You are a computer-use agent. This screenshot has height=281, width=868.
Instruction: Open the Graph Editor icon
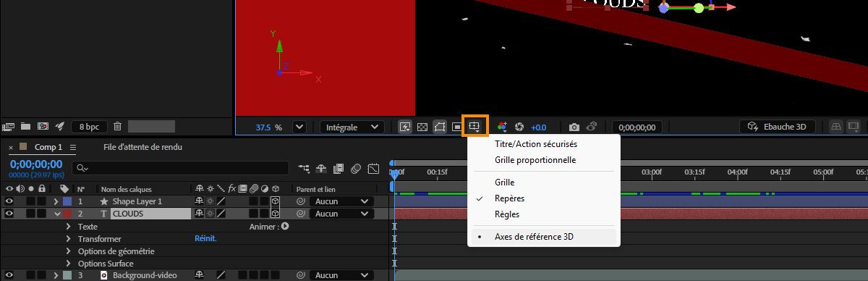point(373,169)
